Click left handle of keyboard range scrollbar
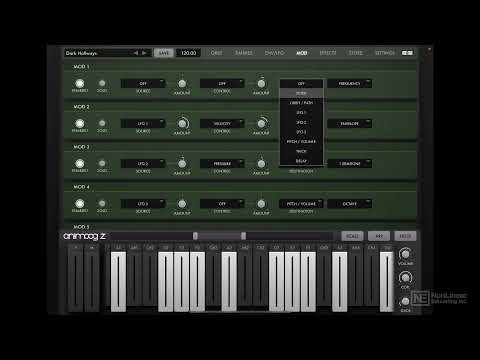 tap(195, 236)
